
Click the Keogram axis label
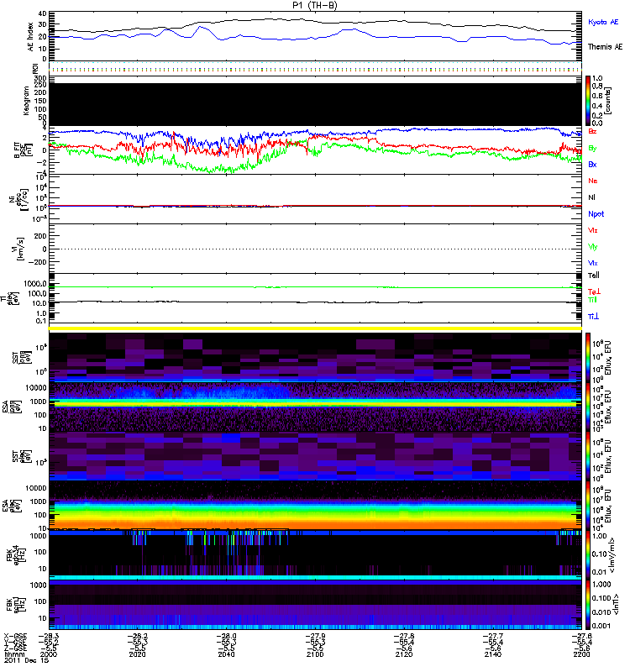(x=32, y=101)
